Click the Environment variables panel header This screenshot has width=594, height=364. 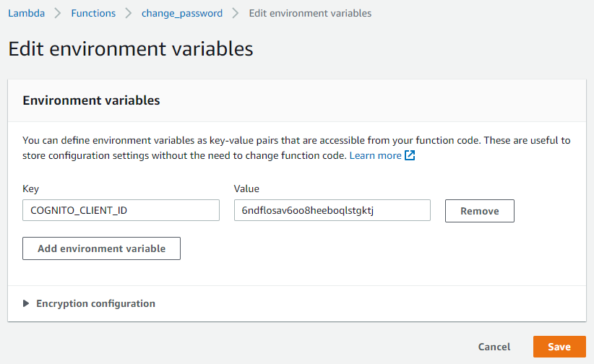pos(92,100)
